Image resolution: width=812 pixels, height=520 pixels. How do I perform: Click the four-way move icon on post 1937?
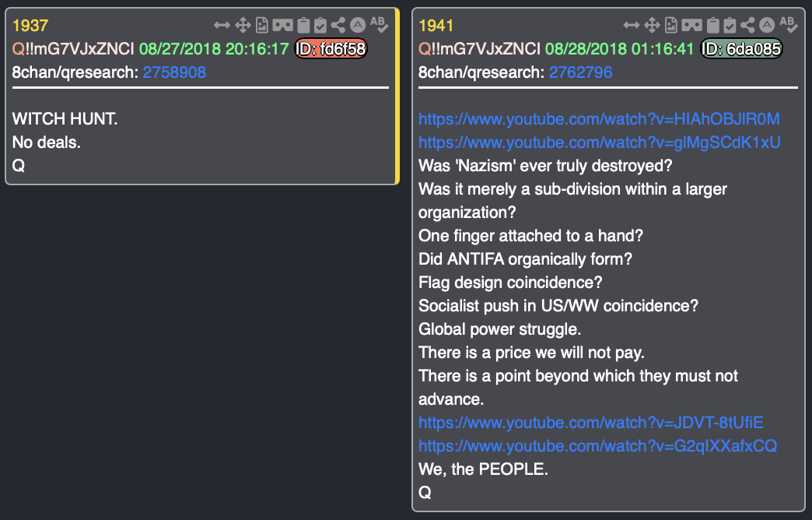coord(243,25)
